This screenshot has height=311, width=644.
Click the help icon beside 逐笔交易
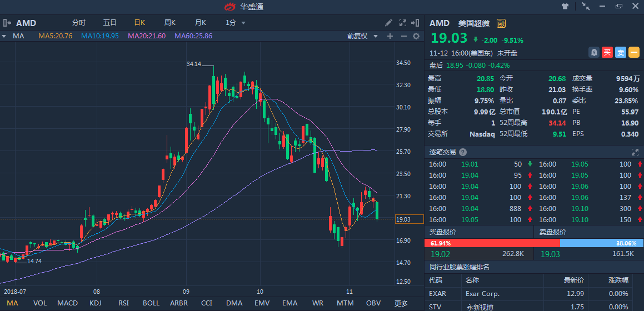click(463, 152)
